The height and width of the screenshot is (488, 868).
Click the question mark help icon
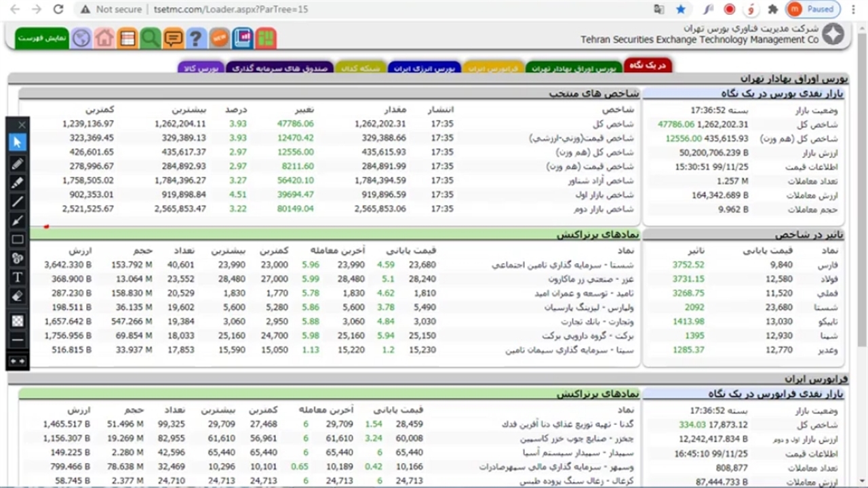click(x=196, y=38)
